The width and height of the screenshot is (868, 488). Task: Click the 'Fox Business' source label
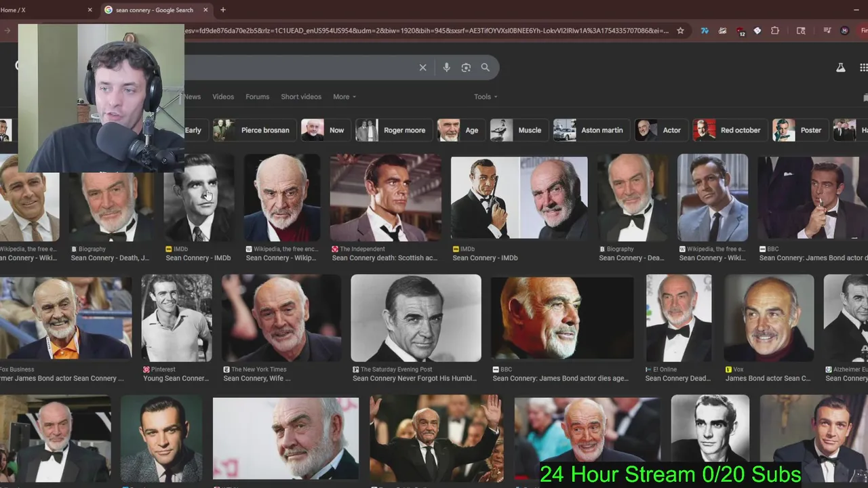pos(17,369)
